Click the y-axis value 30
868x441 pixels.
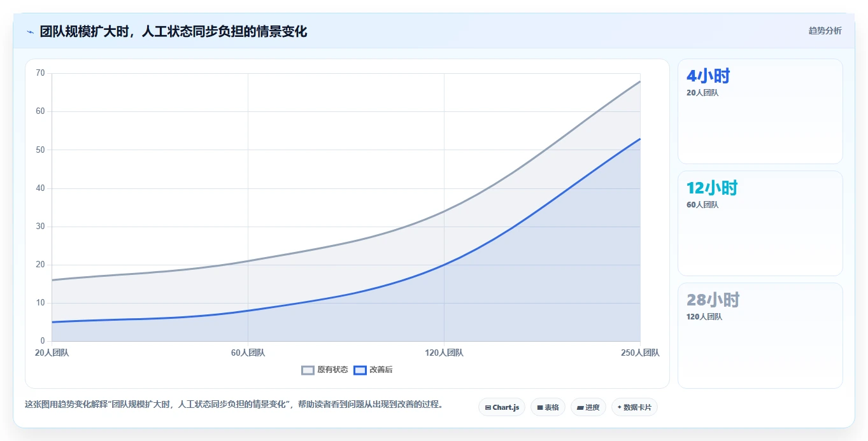click(x=40, y=227)
